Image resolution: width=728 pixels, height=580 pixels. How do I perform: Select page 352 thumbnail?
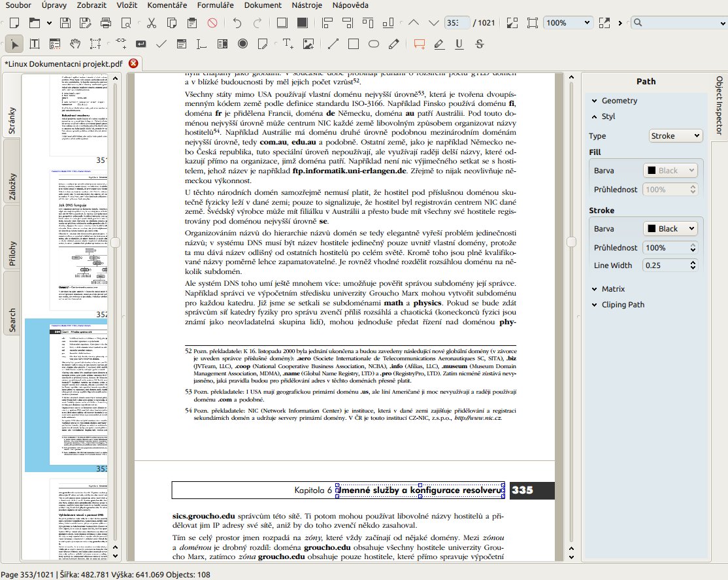coord(78,239)
